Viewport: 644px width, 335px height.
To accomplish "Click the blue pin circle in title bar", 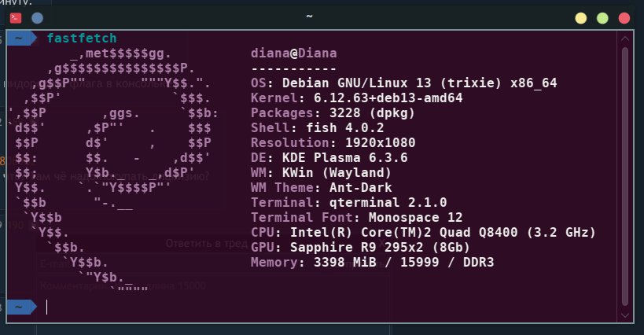I will click(x=38, y=17).
